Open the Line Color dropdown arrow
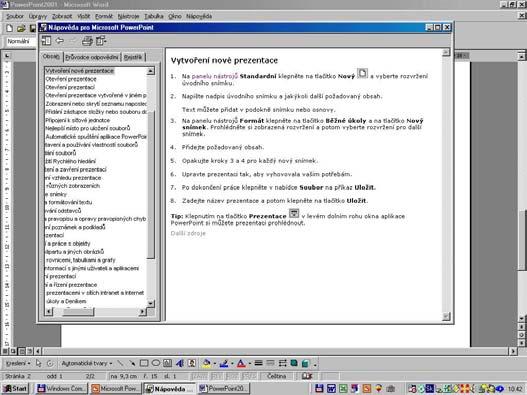 (232, 363)
